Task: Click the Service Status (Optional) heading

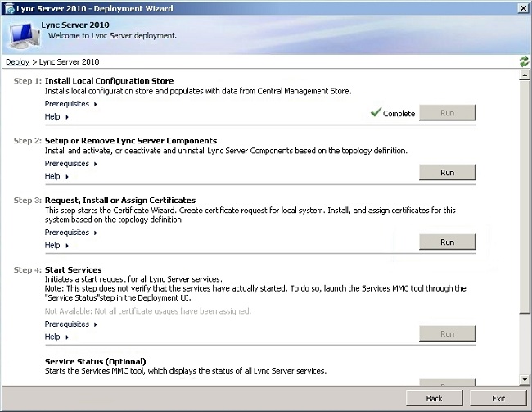Action: click(95, 362)
